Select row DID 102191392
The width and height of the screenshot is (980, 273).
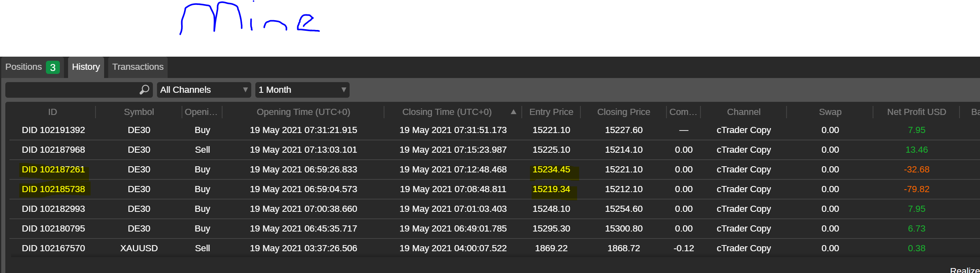click(53, 130)
